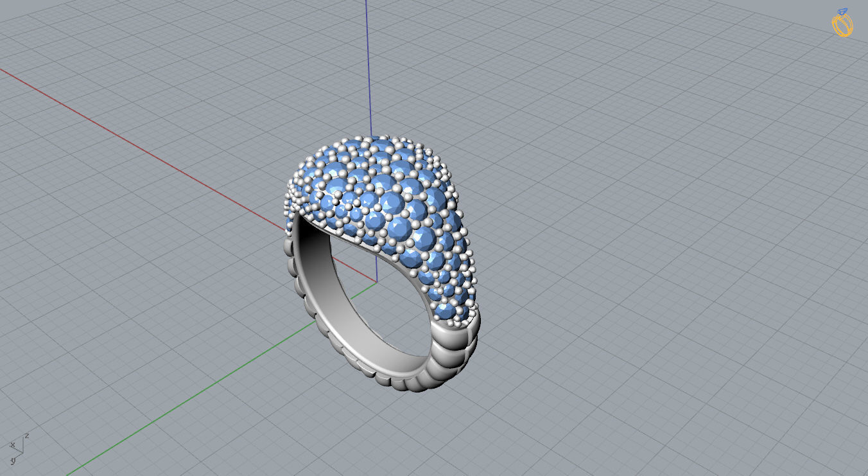Viewport: 868px width, 476px height.
Task: Click the XYZ world axis indicator
Action: [19, 448]
